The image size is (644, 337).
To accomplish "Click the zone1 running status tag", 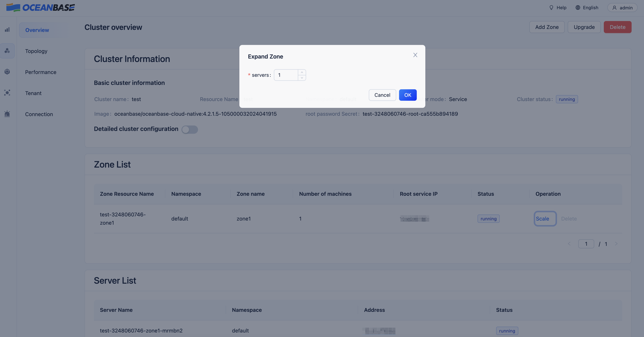I will (488, 219).
